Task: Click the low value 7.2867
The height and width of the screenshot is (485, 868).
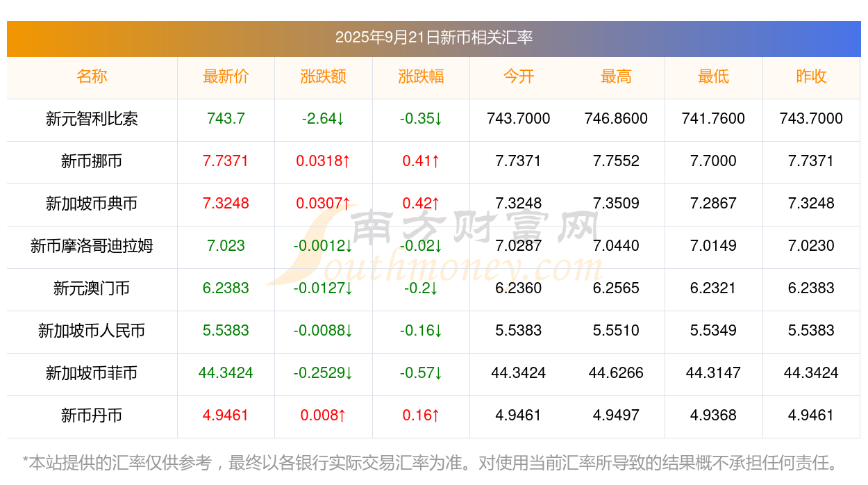Action: pyautogui.click(x=714, y=204)
